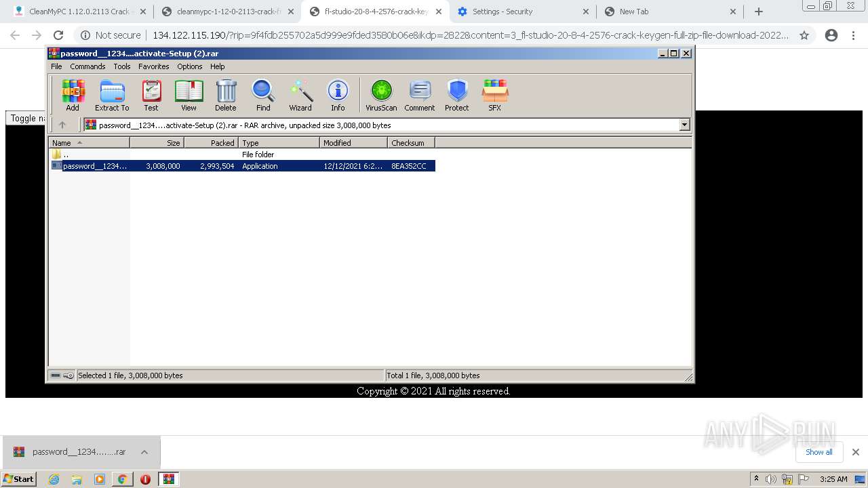Click the Add toolbar icon in WinRAR
Viewport: 868px width, 488px height.
click(x=73, y=95)
